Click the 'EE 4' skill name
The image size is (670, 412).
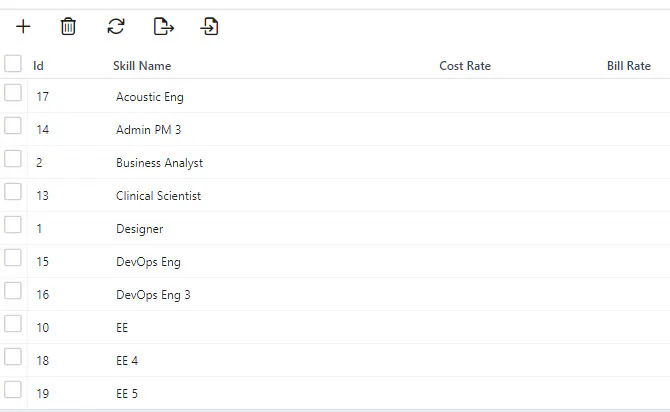[x=127, y=361]
